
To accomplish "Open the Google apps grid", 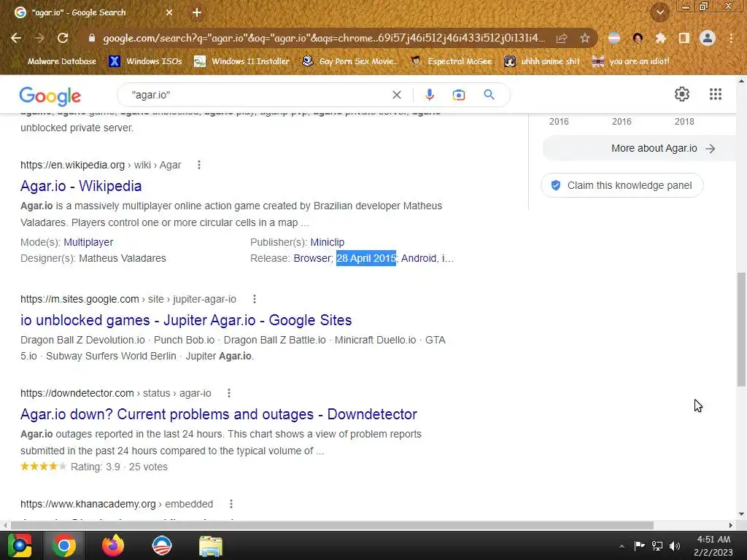I will click(716, 94).
